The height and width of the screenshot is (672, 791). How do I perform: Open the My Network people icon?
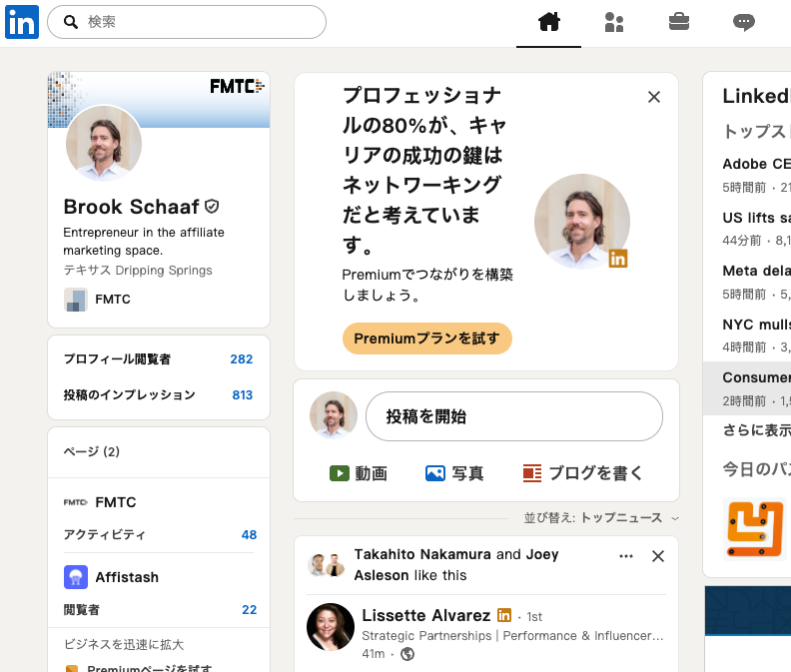(x=614, y=22)
